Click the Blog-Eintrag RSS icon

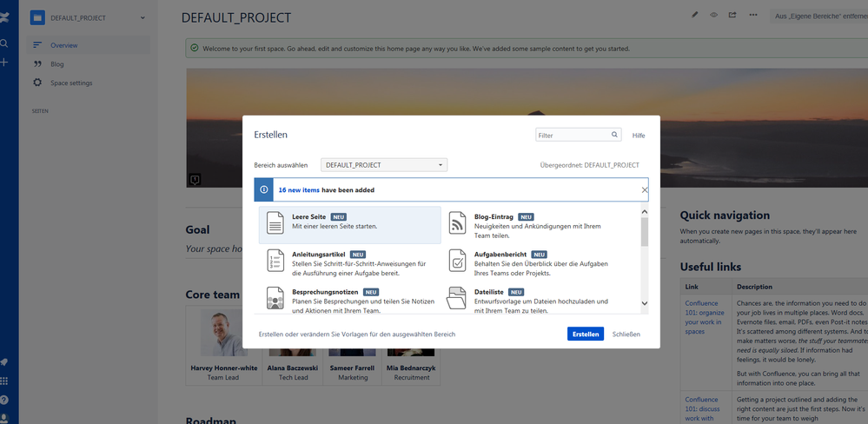click(x=457, y=222)
